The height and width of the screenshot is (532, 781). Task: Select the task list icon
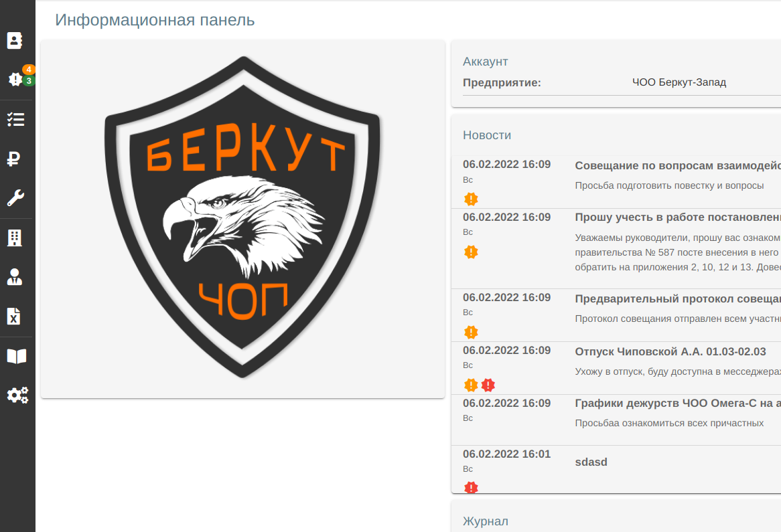tap(17, 119)
